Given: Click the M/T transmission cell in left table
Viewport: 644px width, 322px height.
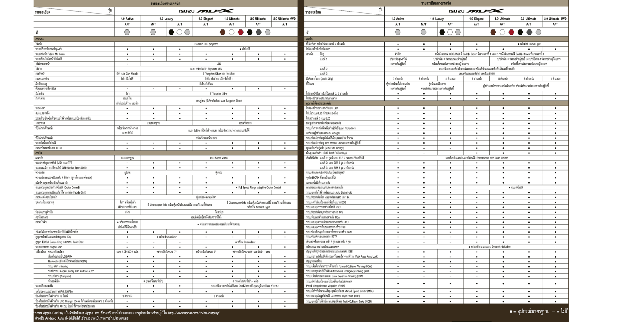Looking at the screenshot, I should coord(153,25).
